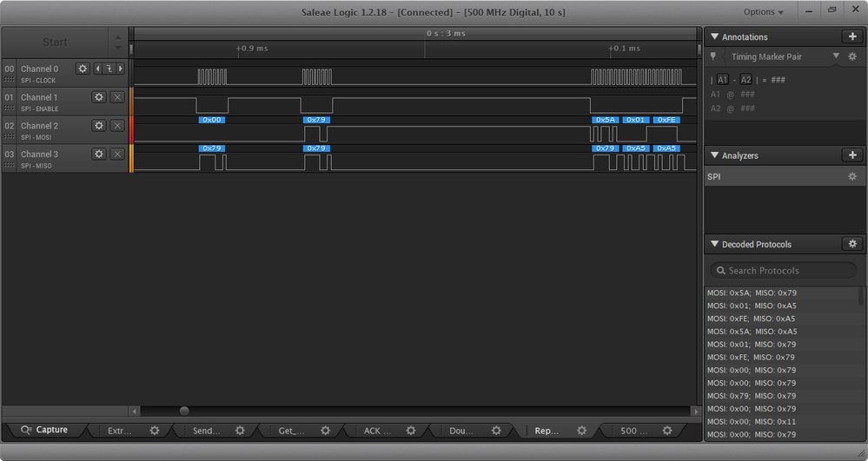Image resolution: width=868 pixels, height=461 pixels.
Task: Toggle falling edge trigger on Channel 0
Action: [109, 69]
